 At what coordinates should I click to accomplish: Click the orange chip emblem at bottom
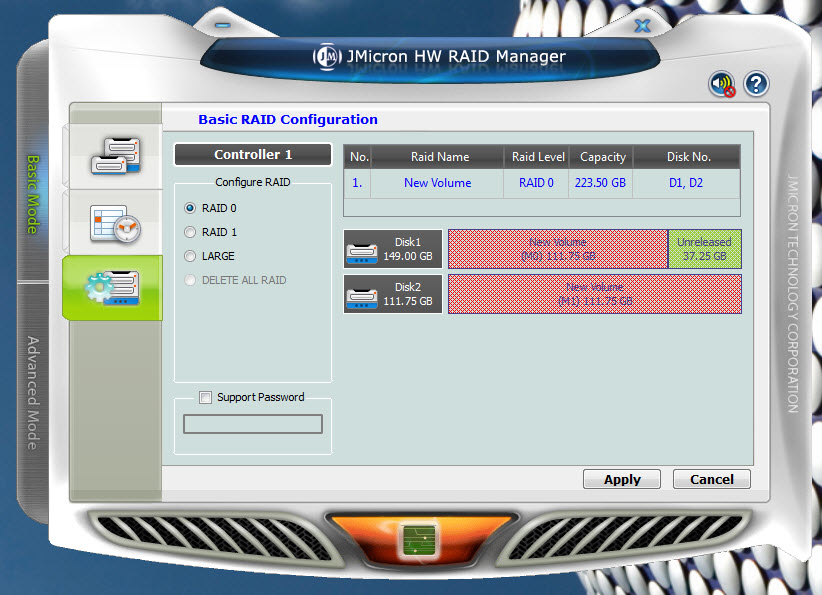coord(420,539)
